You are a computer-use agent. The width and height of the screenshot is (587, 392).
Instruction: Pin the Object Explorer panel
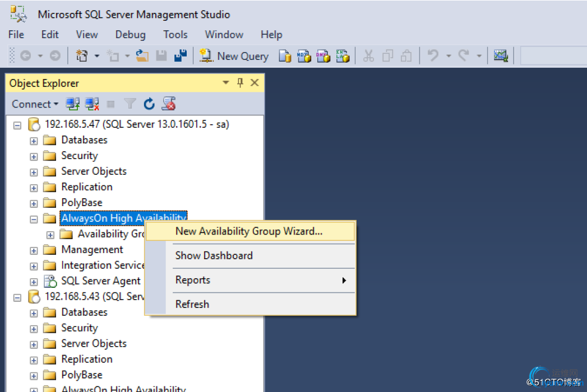(x=240, y=83)
